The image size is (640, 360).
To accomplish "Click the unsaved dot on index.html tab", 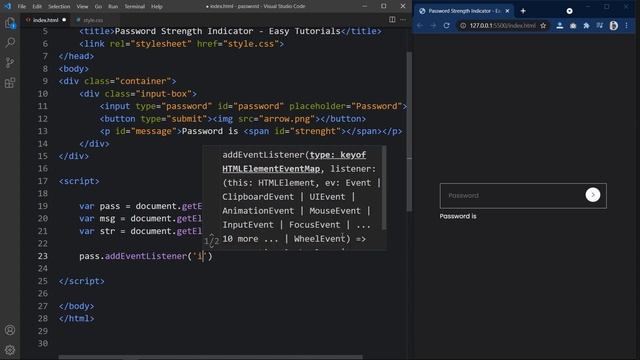I will click(x=64, y=20).
